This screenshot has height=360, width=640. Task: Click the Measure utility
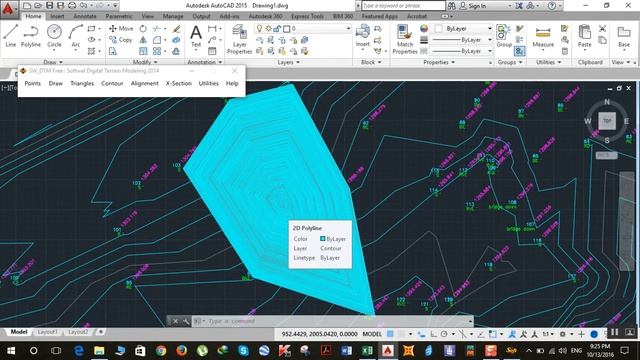point(543,37)
